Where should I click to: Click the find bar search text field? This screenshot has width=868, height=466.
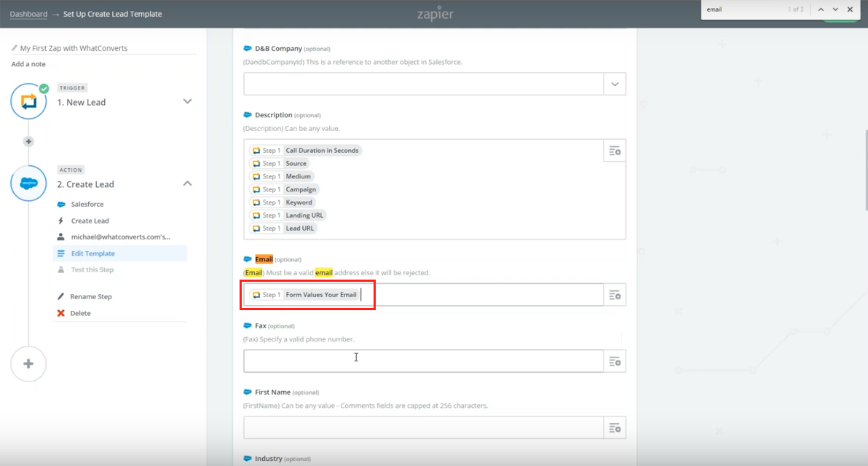(x=744, y=9)
